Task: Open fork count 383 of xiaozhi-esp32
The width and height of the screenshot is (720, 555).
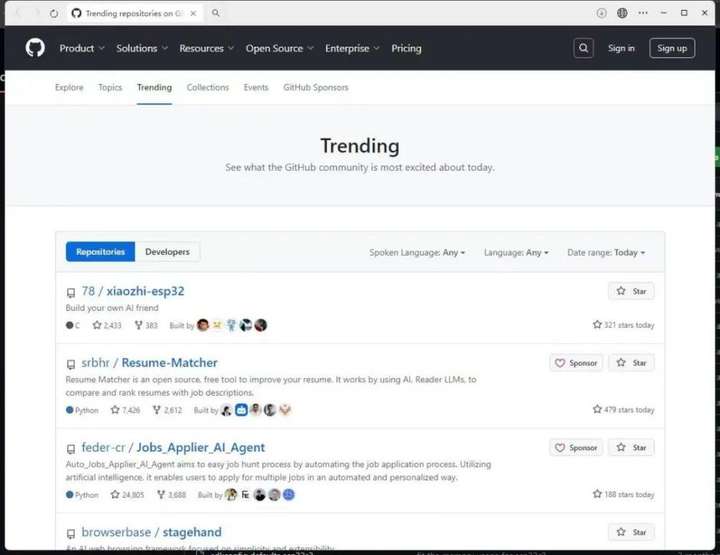Action: click(x=146, y=325)
